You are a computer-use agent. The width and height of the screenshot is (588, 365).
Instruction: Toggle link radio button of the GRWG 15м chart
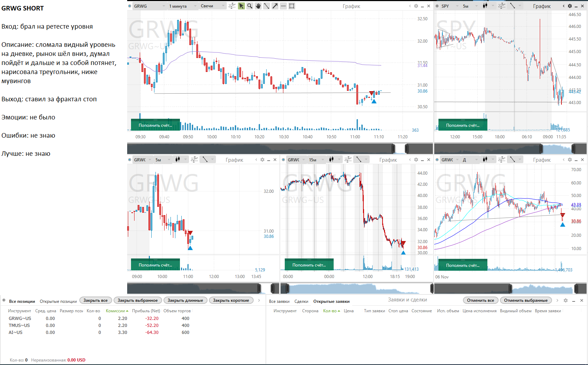coord(283,160)
